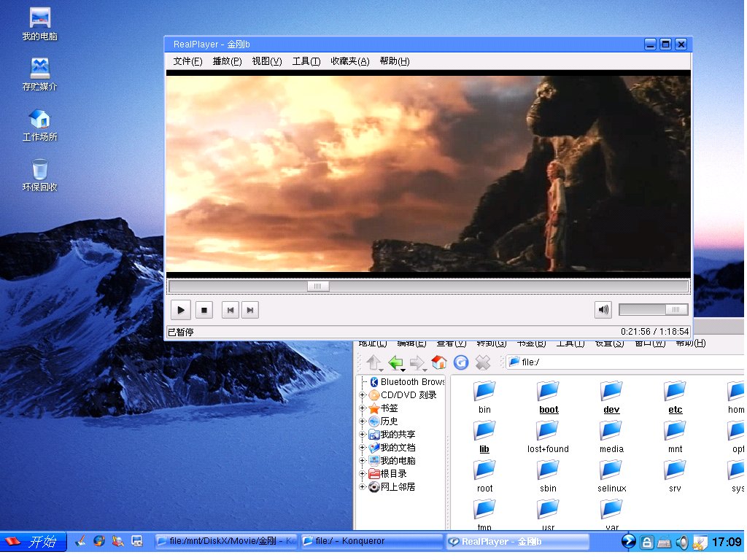Click the Stop X icon in Konqueror
The height and width of the screenshot is (560, 747).
pos(483,363)
